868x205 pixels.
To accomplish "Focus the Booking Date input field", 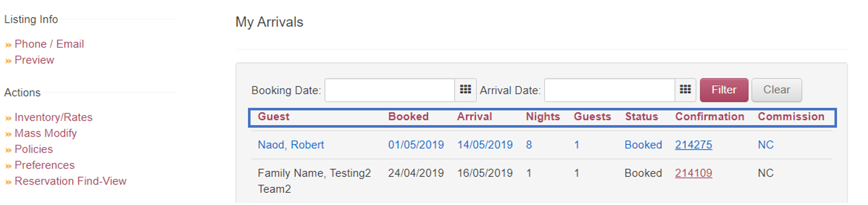I will point(390,90).
